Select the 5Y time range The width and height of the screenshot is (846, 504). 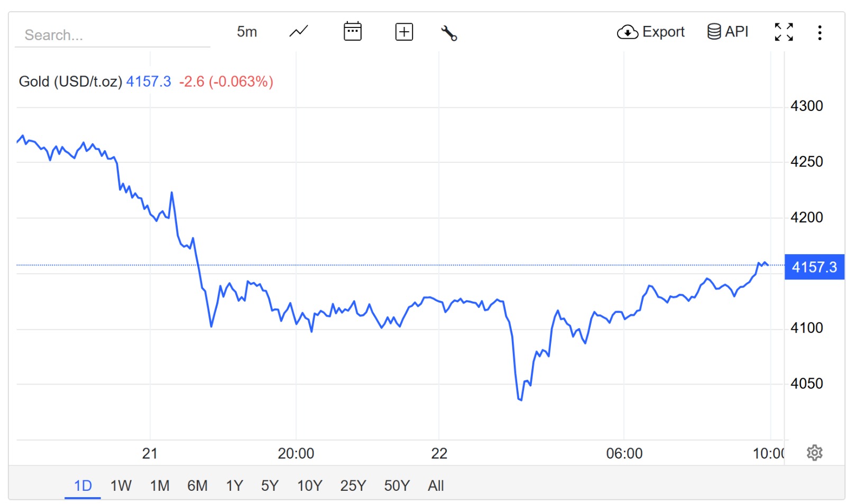point(270,486)
